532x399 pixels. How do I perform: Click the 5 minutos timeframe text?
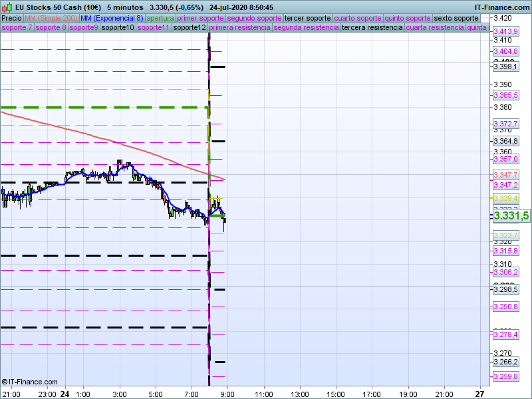126,7
